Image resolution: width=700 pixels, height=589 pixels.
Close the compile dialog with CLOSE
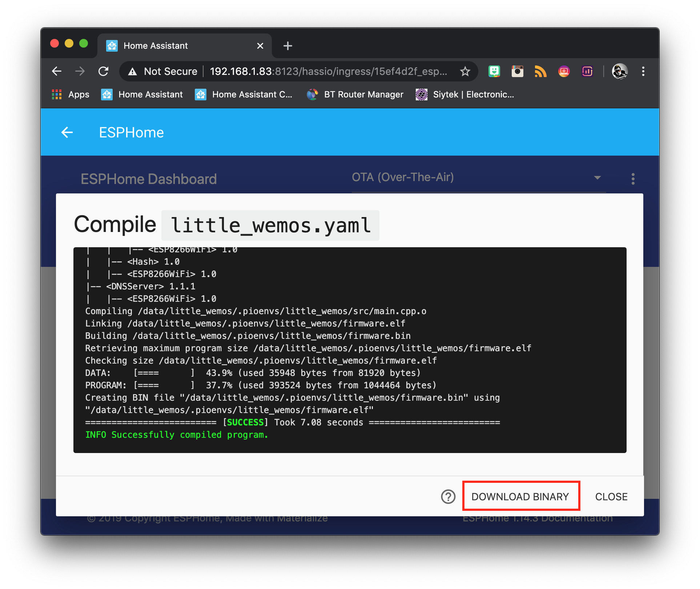click(611, 496)
